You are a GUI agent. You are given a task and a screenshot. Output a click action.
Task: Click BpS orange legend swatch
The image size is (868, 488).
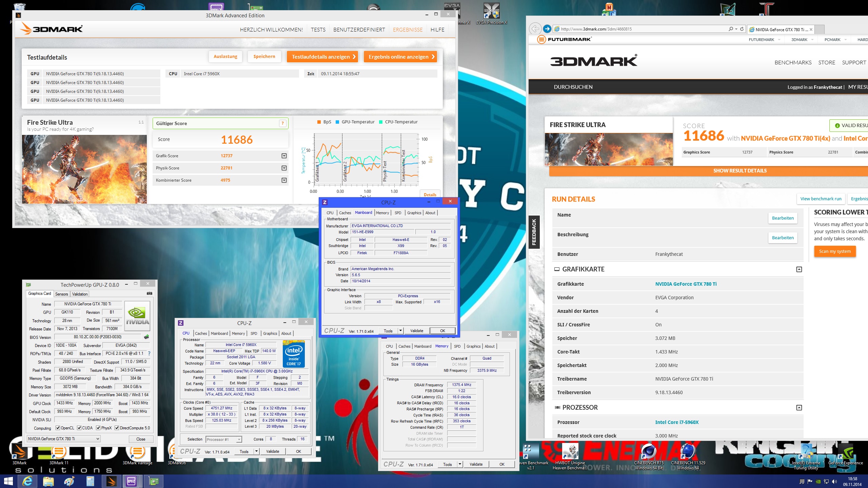[319, 122]
